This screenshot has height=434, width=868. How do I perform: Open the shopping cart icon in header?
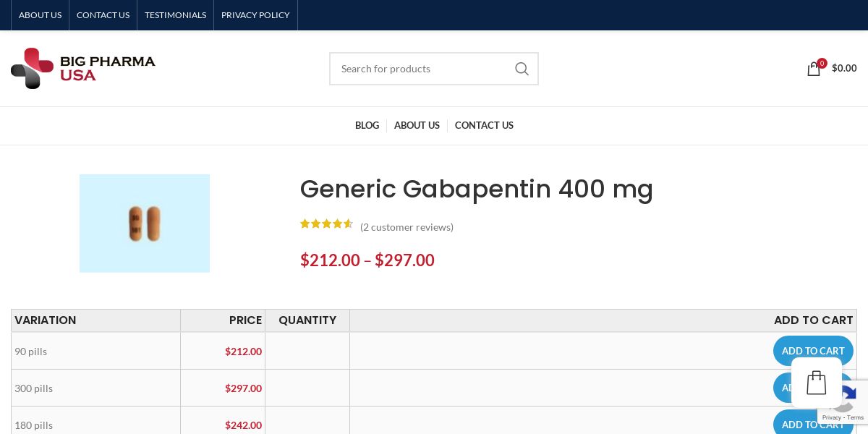pyautogui.click(x=814, y=69)
